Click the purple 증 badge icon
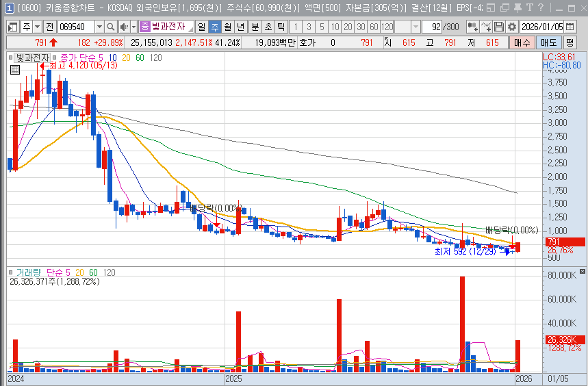The height and width of the screenshot is (386, 588). coord(144,26)
